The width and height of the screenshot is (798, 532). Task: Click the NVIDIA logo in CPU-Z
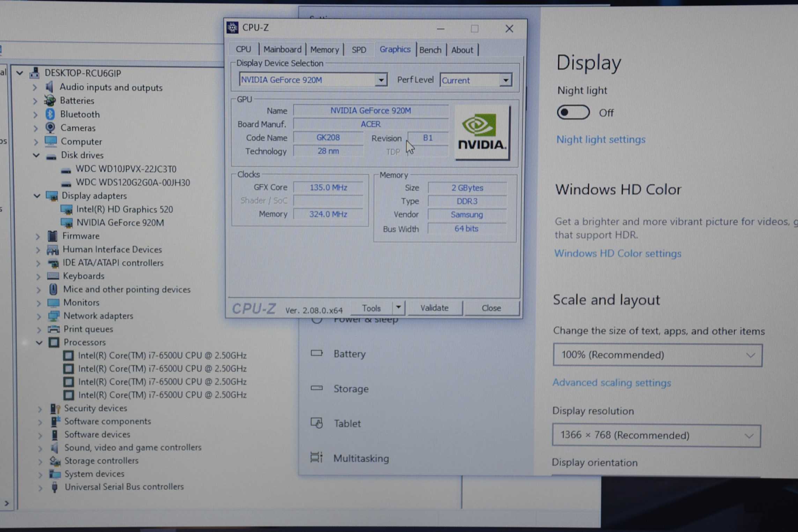click(x=482, y=133)
